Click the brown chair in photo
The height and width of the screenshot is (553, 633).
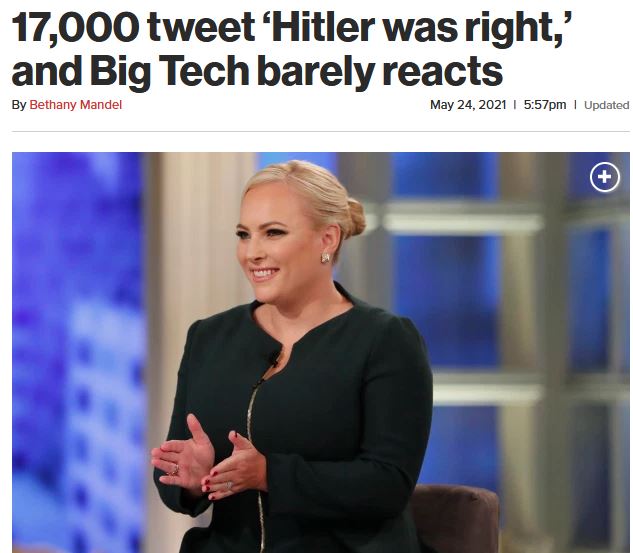457,518
